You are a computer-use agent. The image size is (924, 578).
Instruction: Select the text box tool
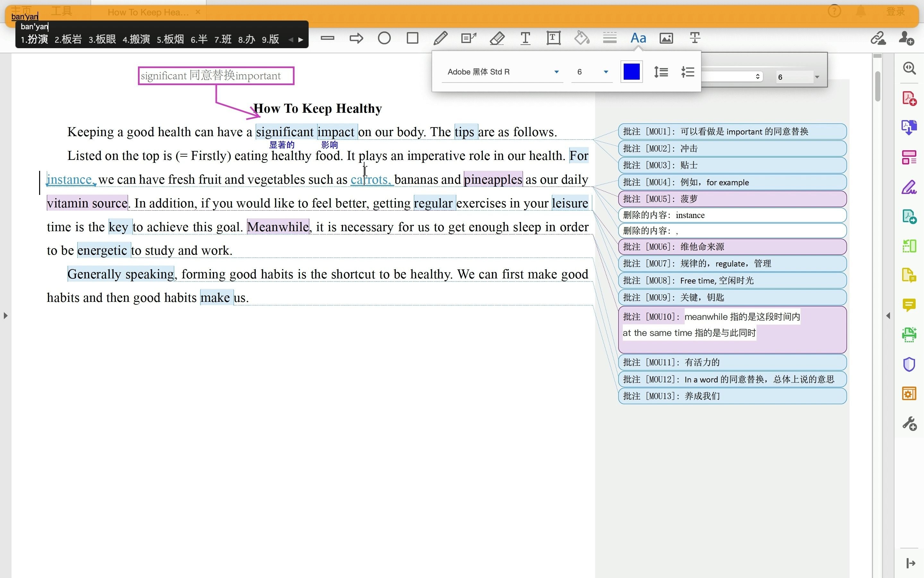pyautogui.click(x=553, y=38)
